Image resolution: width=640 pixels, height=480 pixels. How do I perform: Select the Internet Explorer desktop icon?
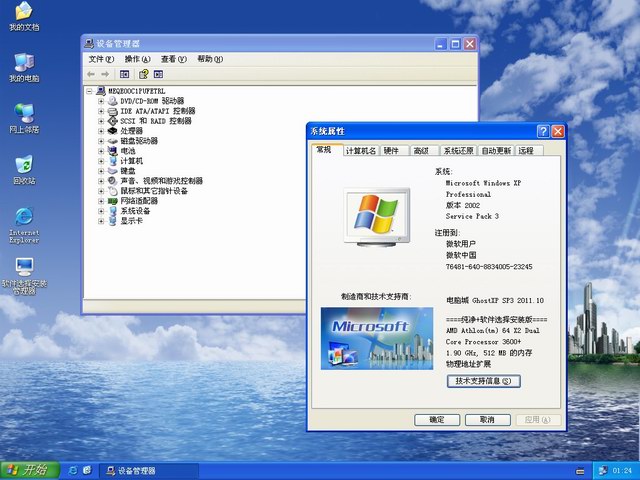(x=24, y=225)
